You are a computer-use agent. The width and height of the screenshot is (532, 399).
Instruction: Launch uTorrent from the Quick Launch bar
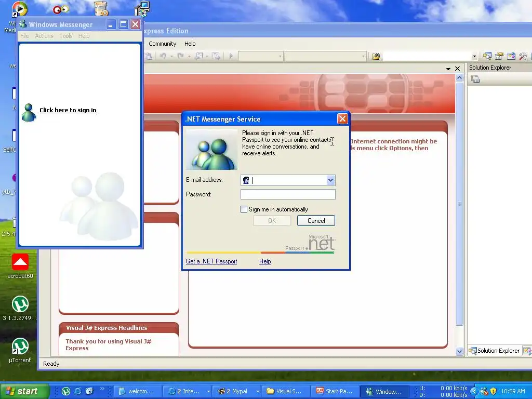(66, 391)
